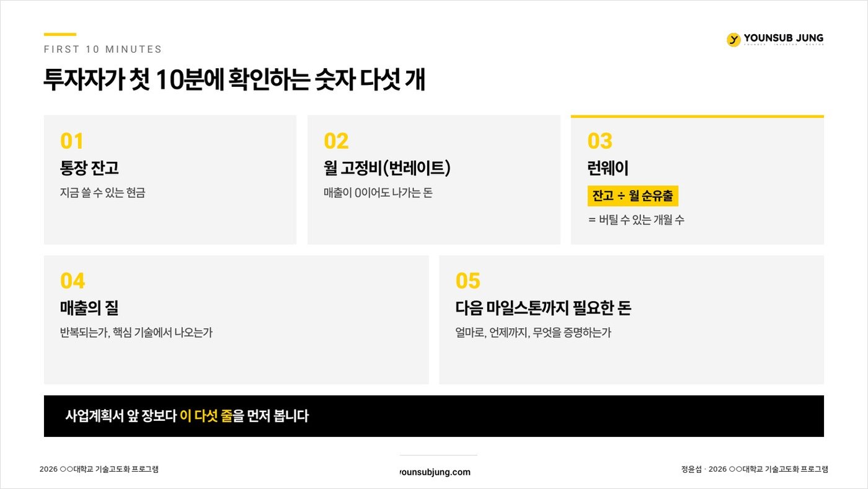Click the YOUNSUB JUNG brand name text
The width and height of the screenshot is (868, 489).
784,38
